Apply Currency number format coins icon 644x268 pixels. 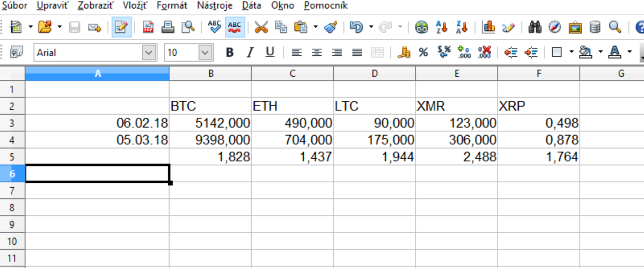404,53
